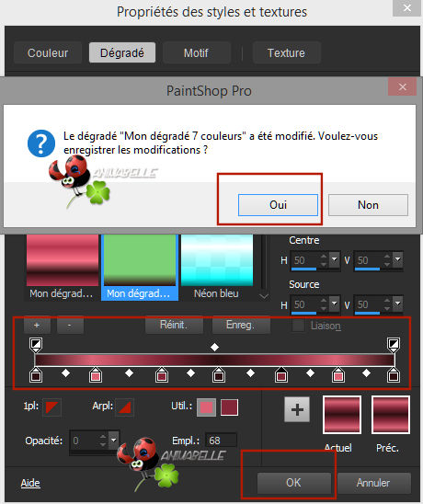Choose the 1pl foreground color icon
Image resolution: width=423 pixels, height=504 pixels.
tap(51, 407)
